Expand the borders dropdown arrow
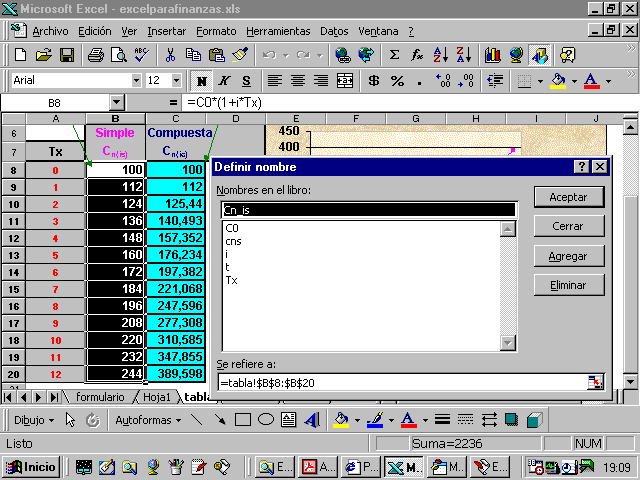 [540, 81]
